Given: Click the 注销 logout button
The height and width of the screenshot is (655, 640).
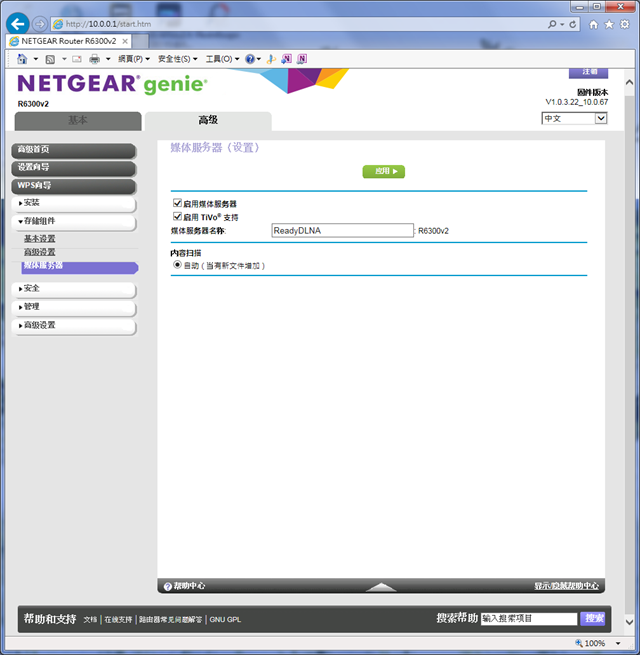Looking at the screenshot, I should [588, 73].
